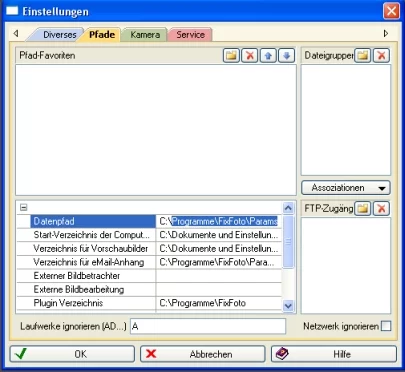Open the Assoziationen dropdown
Screen dimensions: 405x372
346,188
